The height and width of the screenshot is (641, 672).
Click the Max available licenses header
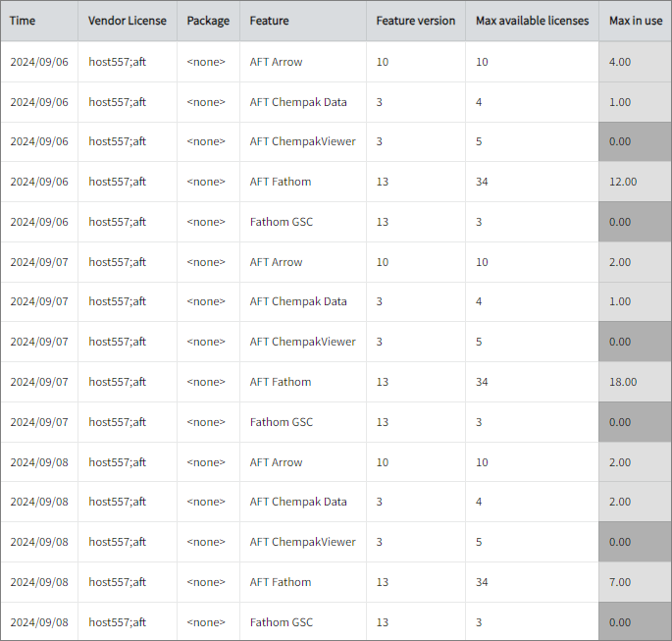[x=532, y=21]
